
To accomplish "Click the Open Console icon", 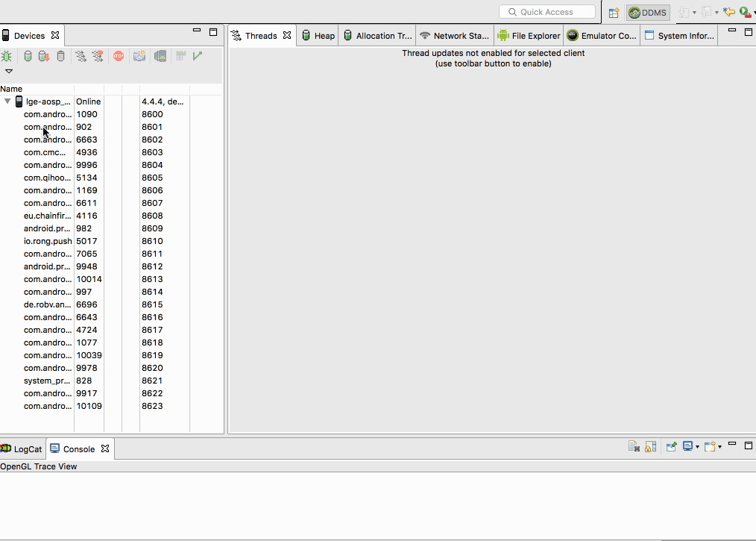I will (710, 447).
